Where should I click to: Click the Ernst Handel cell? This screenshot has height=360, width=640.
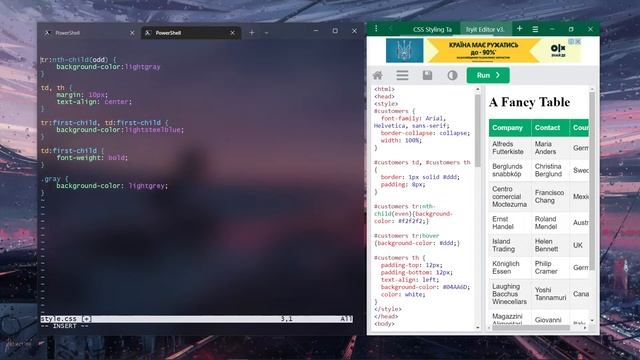click(x=510, y=222)
